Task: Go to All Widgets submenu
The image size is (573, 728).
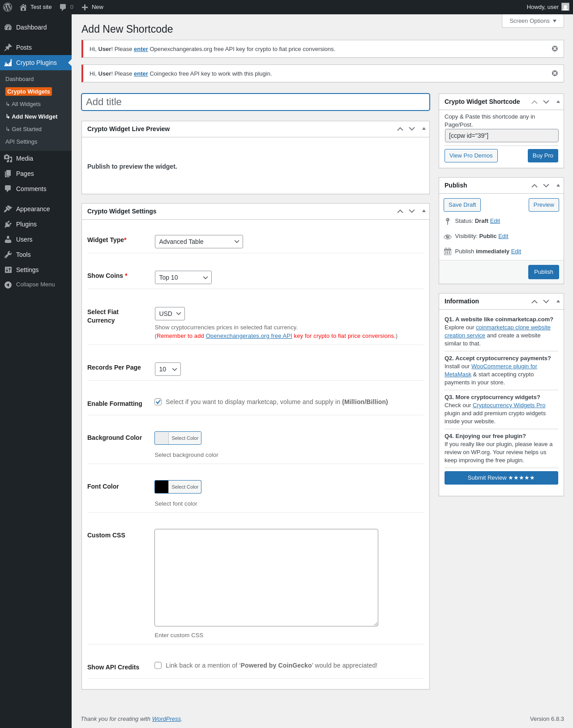Action: 23,104
